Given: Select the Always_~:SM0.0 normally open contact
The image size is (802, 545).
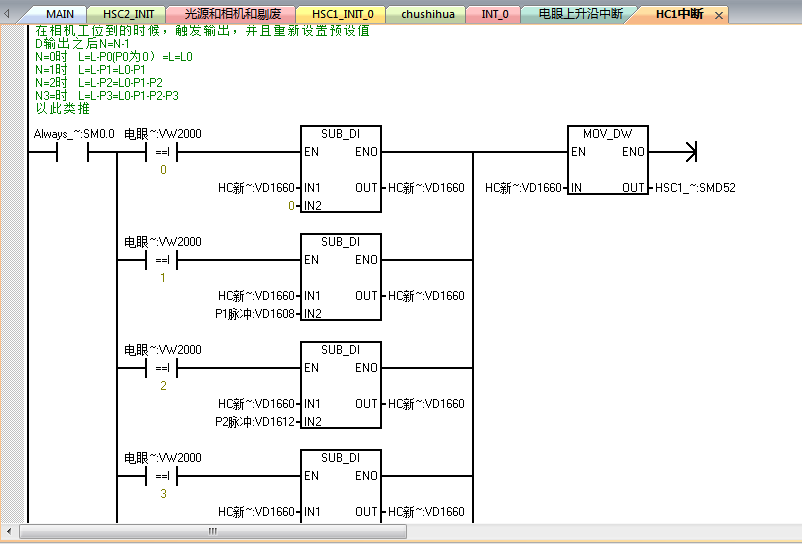Looking at the screenshot, I should pos(73,152).
